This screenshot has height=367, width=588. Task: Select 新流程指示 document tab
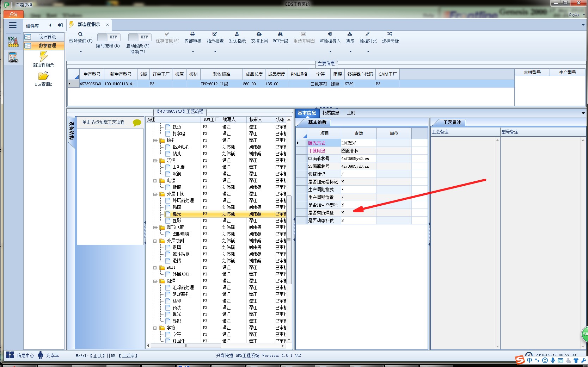click(89, 24)
